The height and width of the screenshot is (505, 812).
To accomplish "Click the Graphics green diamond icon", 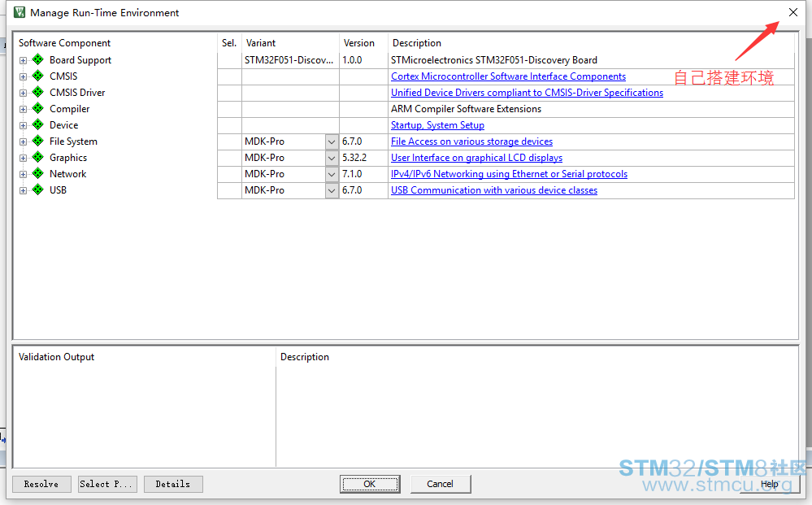I will coord(38,158).
